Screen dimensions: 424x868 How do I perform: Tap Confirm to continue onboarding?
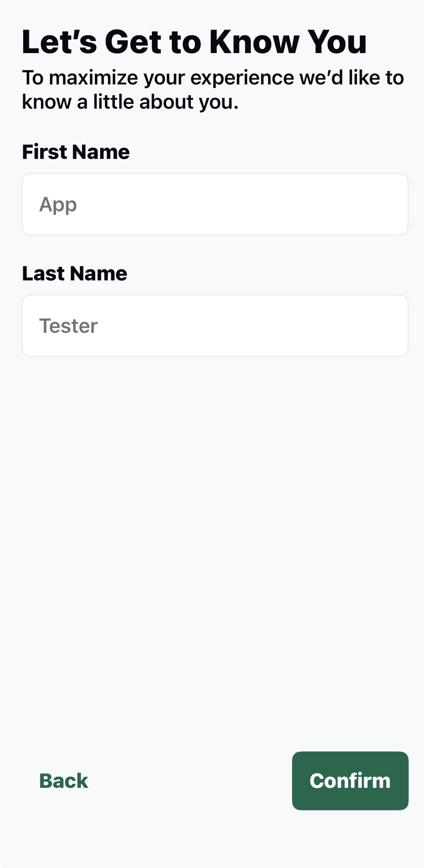[x=350, y=781]
